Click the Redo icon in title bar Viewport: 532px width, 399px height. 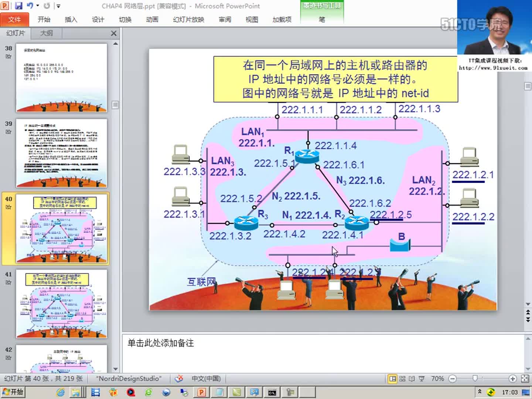coord(47,6)
